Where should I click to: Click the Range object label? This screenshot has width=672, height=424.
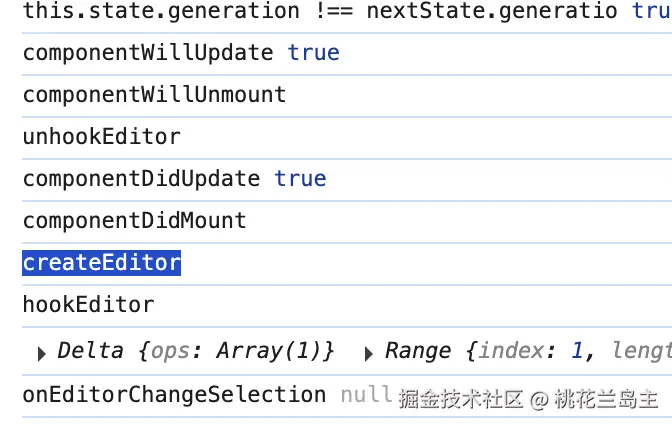tap(417, 351)
